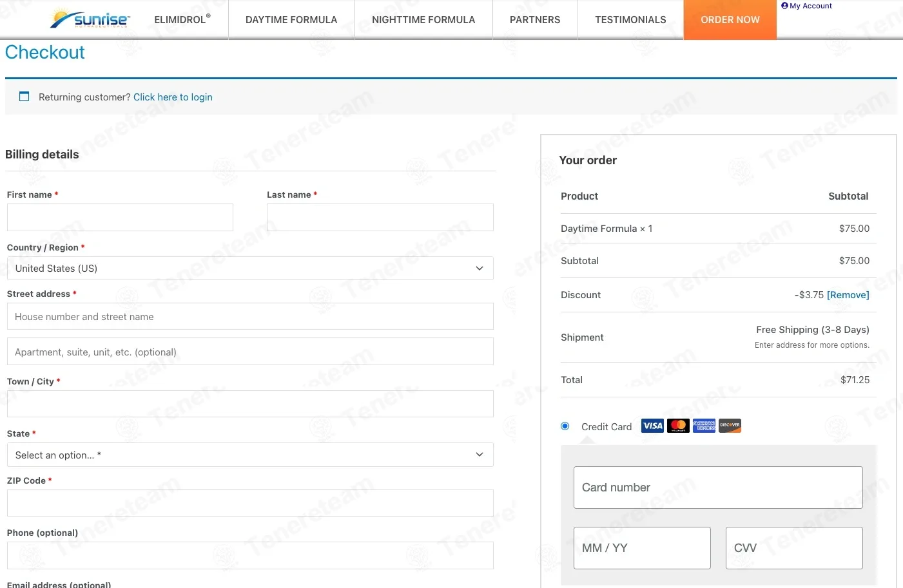This screenshot has height=588, width=903.
Task: Focus the Last name field
Action: click(x=380, y=218)
